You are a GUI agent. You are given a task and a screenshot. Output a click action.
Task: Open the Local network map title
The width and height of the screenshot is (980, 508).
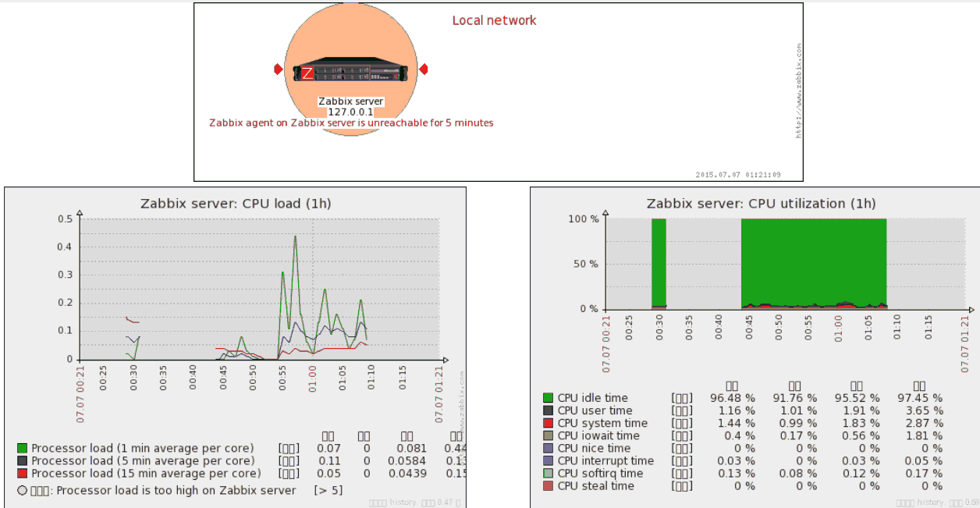(x=495, y=20)
